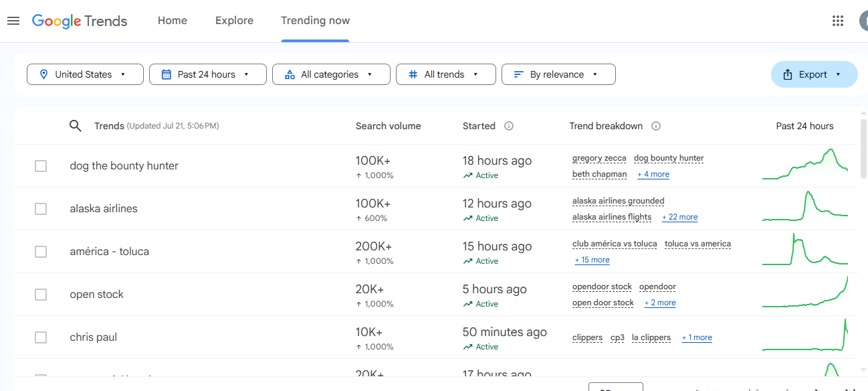Click the '+ 22 more' link for alaska airlines
Viewport: 868px width, 391px height.
(x=679, y=217)
